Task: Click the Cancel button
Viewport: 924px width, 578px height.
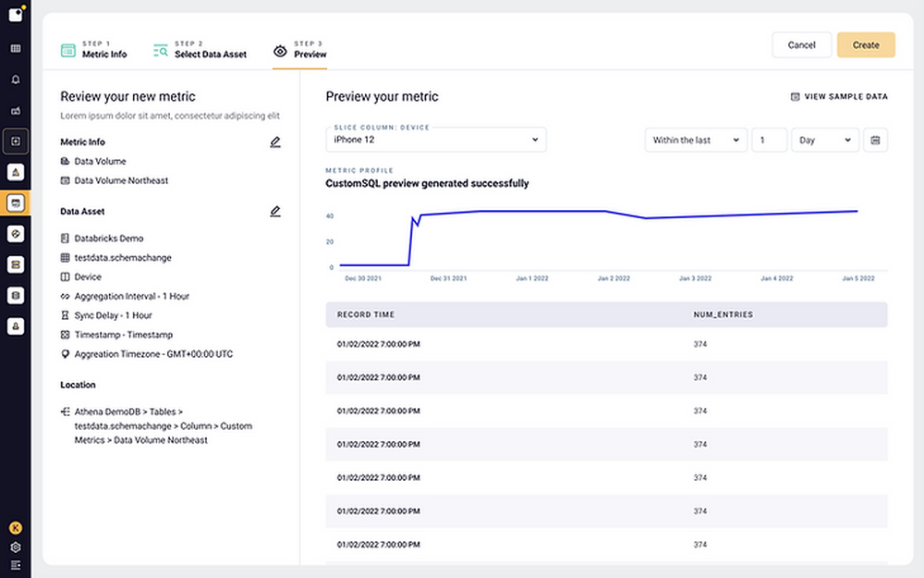Action: point(801,44)
